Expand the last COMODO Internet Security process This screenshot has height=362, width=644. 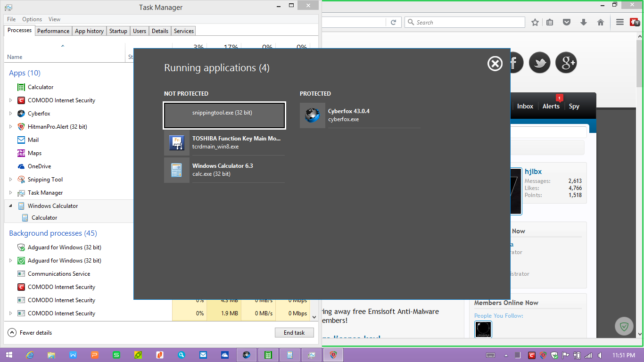tap(11, 313)
